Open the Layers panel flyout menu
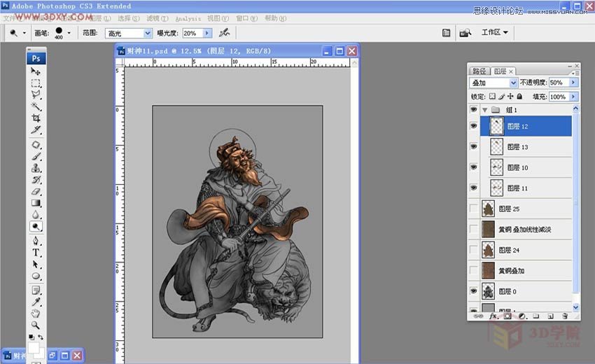This screenshot has height=364, width=595. click(575, 73)
